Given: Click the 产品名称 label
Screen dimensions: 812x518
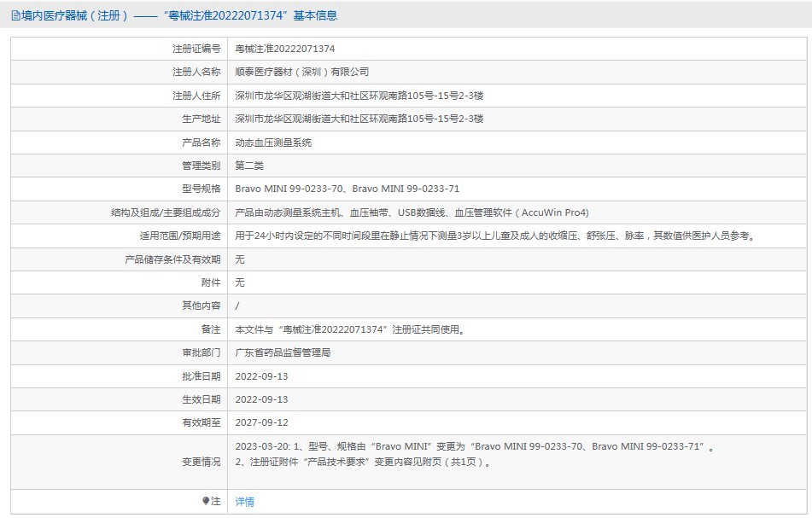Looking at the screenshot, I should coord(201,143).
